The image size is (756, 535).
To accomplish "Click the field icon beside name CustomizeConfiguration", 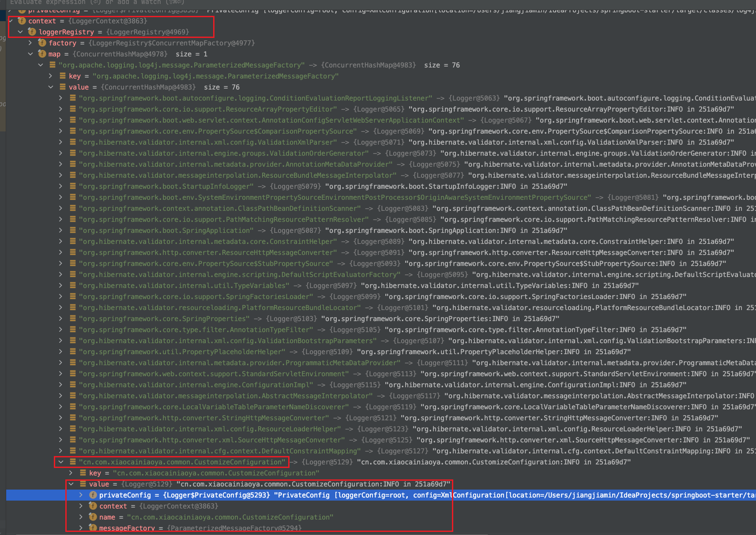I will click(x=93, y=517).
